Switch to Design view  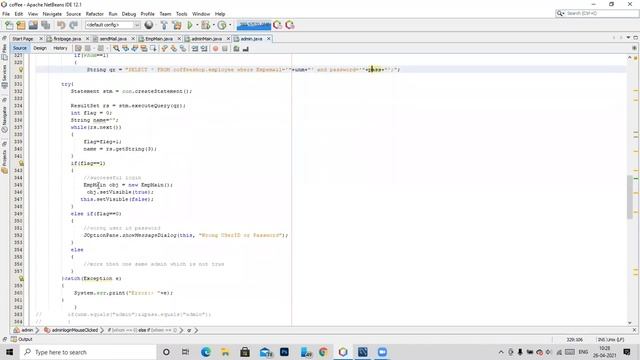tap(40, 48)
